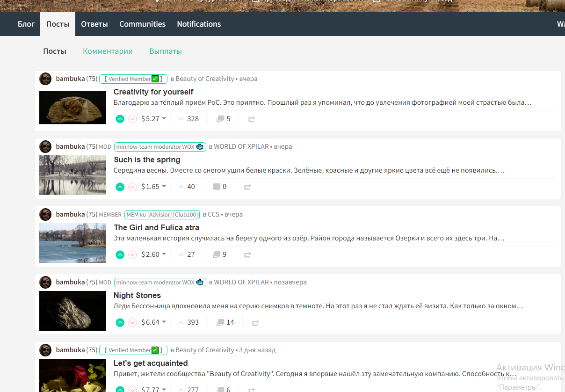Open the Communities tab
Image resolution: width=565 pixels, height=392 pixels.
coord(143,24)
